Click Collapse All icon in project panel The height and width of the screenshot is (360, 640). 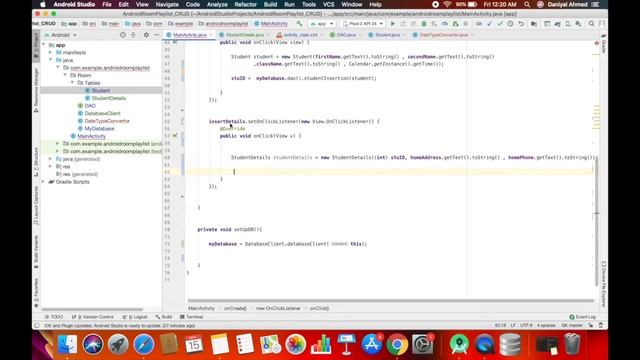(133, 35)
